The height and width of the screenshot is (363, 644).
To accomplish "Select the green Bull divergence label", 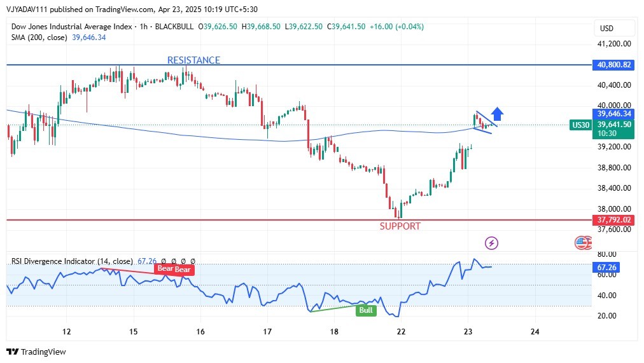I will click(366, 310).
